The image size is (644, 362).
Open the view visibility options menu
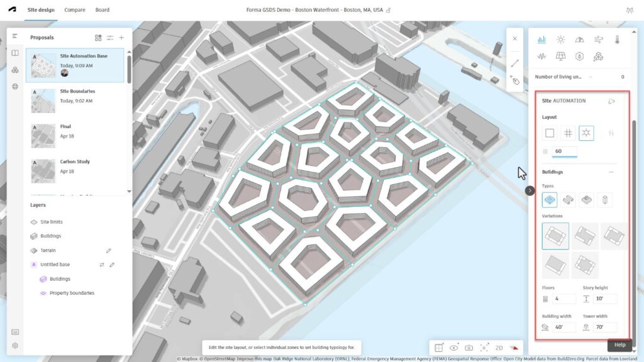[454, 348]
